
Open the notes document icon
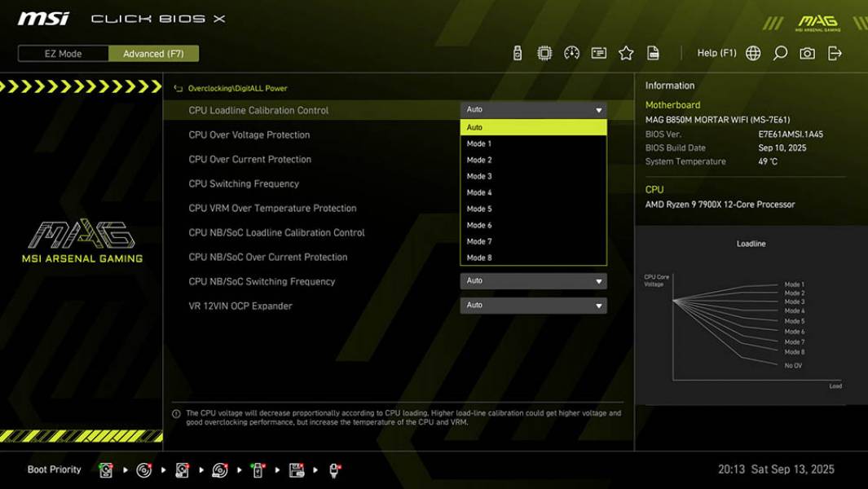pos(654,52)
